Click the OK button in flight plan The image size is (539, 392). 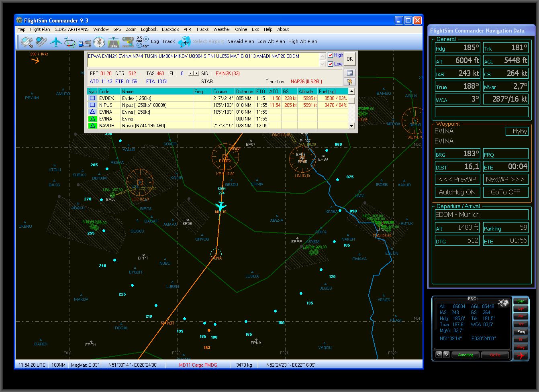pos(349,59)
